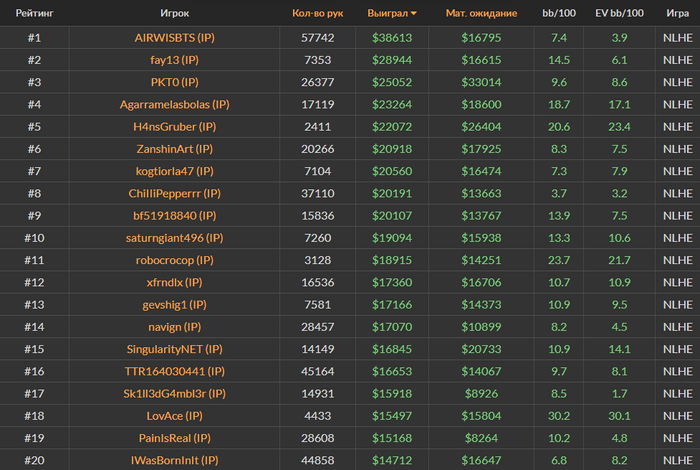The image size is (700, 470).
Task: Open kogtiorla47 (IP) profile
Action: click(175, 171)
